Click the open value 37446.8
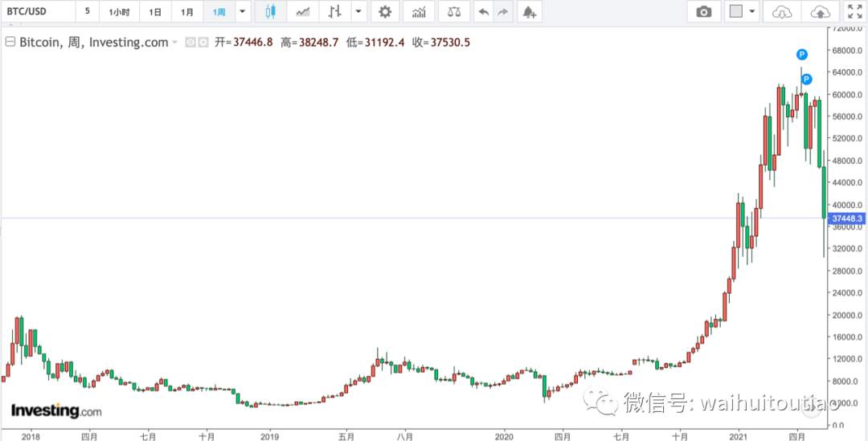 click(x=253, y=42)
